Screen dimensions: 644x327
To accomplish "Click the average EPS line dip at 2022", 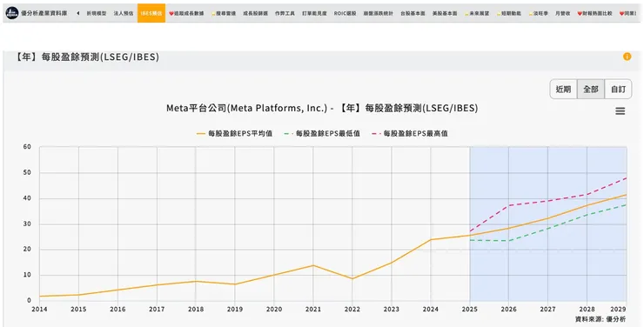I will click(x=352, y=278).
